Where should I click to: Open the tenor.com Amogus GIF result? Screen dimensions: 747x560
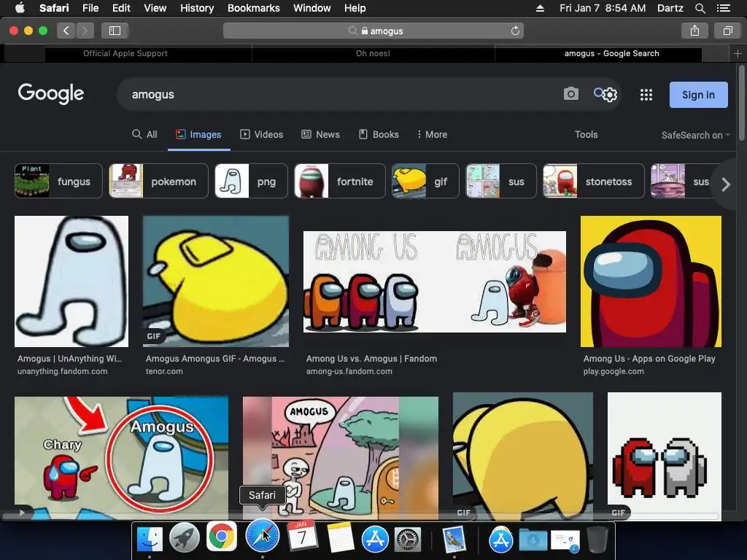tap(215, 359)
